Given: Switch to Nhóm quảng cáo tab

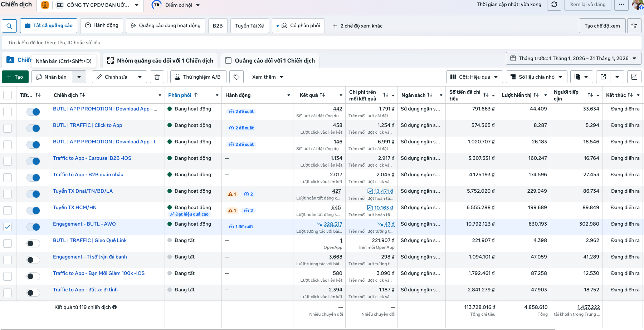Looking at the screenshot, I should [160, 60].
